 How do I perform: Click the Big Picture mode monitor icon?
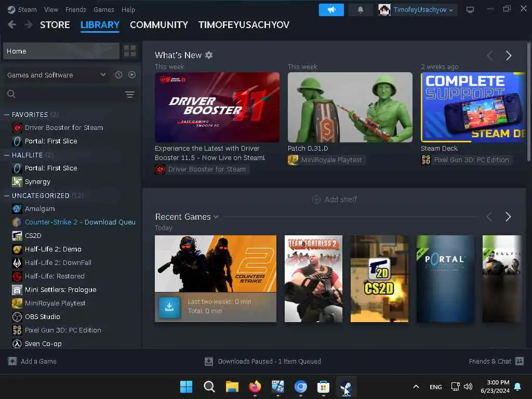(470, 10)
